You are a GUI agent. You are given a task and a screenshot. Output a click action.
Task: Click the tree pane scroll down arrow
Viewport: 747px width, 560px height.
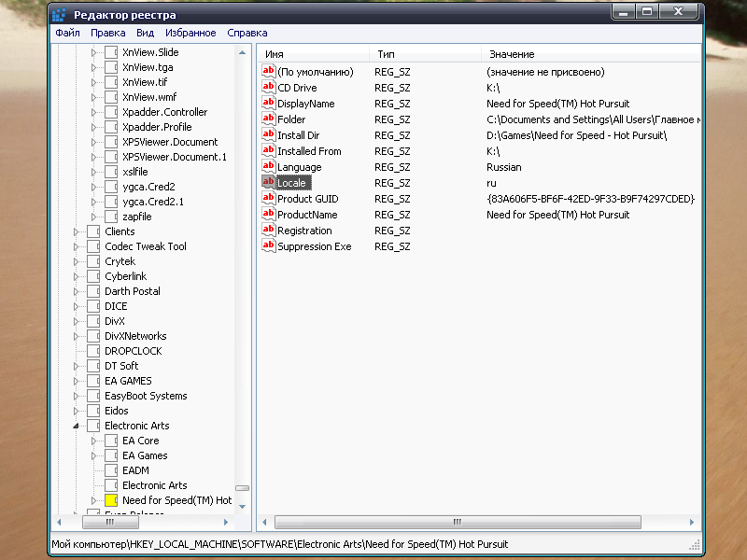(x=242, y=507)
